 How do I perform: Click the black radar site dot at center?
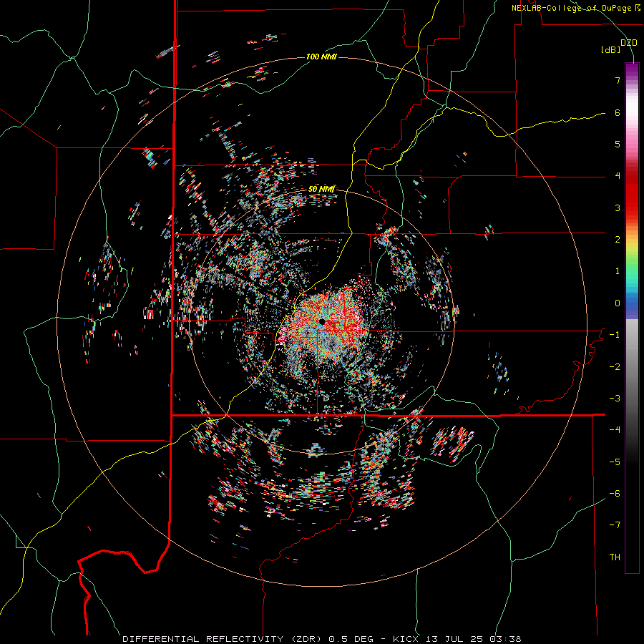[323, 321]
